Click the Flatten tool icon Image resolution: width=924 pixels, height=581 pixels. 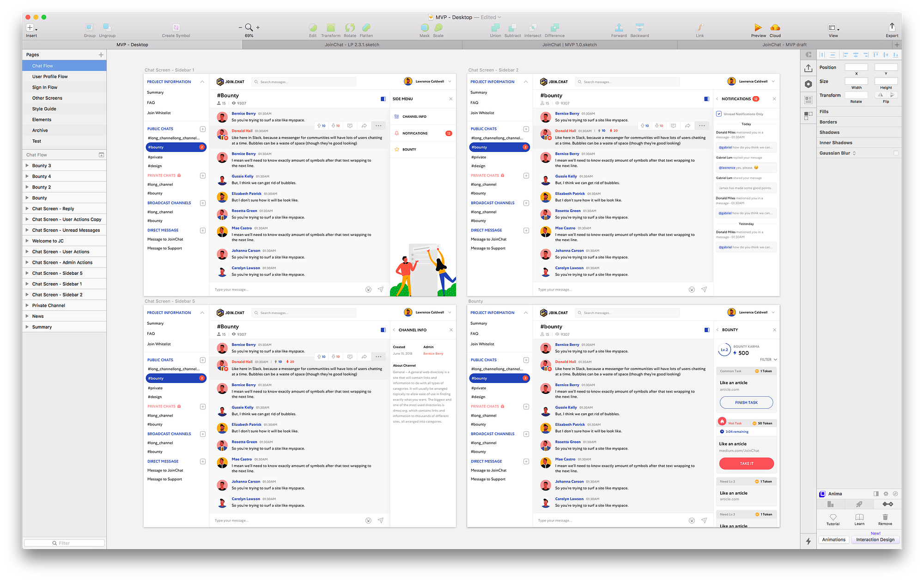[x=366, y=28]
